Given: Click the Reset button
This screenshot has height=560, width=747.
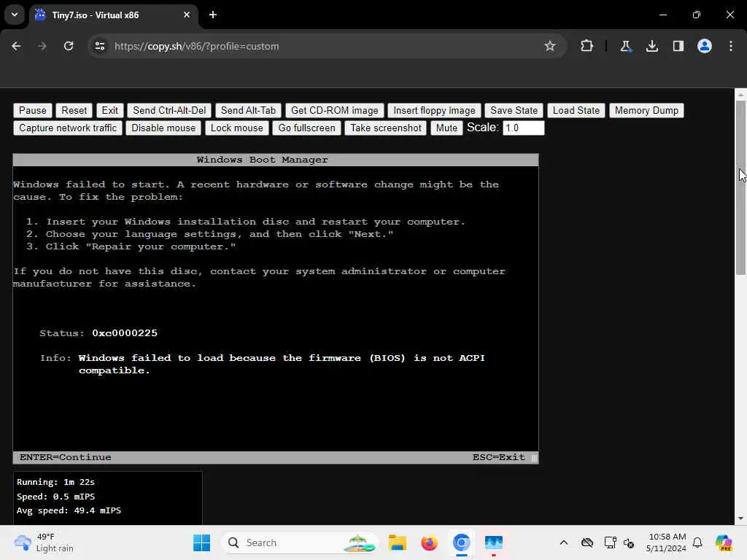Looking at the screenshot, I should point(74,111).
